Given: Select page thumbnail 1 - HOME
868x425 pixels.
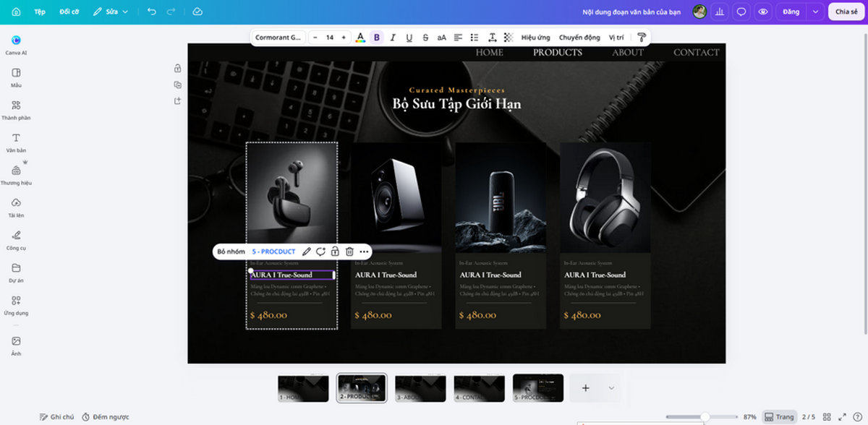Looking at the screenshot, I should click(303, 388).
